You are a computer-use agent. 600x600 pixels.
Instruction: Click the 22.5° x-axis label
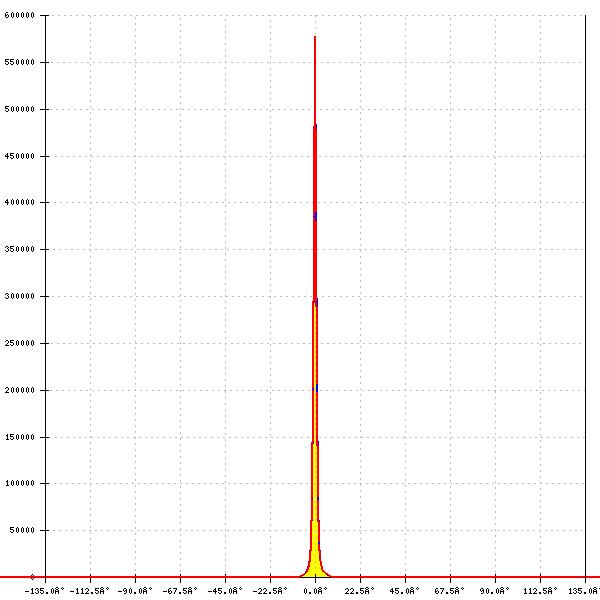point(360,591)
